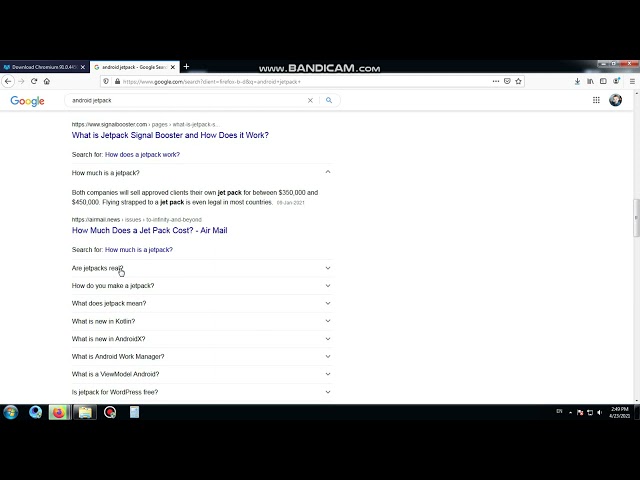Image resolution: width=640 pixels, height=480 pixels.
Task: Click the Google search input field
Action: point(188,100)
